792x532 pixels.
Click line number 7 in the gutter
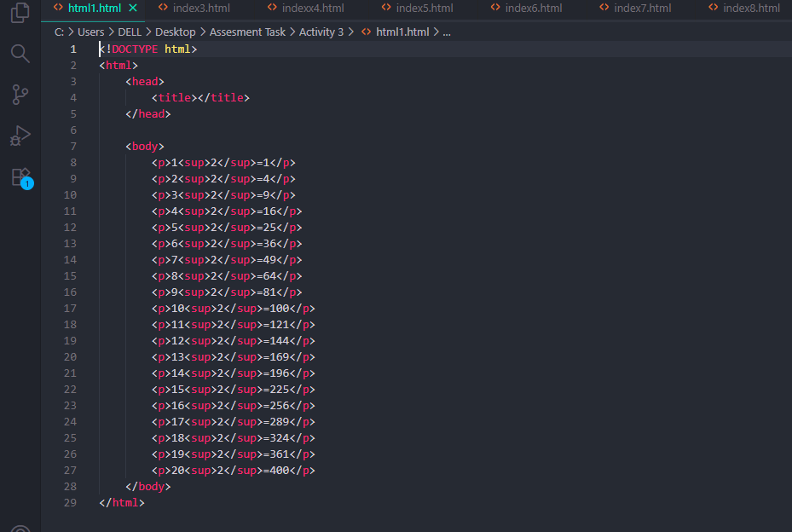pyautogui.click(x=73, y=147)
